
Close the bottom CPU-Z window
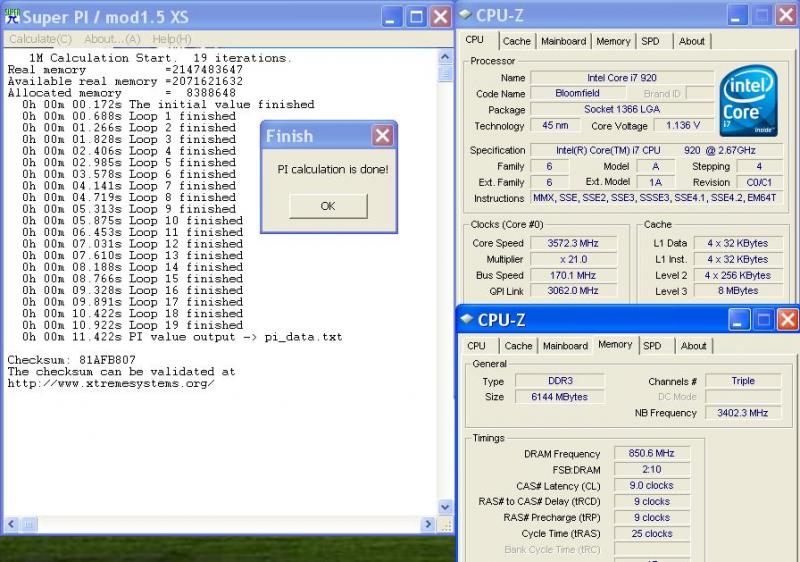click(x=787, y=320)
